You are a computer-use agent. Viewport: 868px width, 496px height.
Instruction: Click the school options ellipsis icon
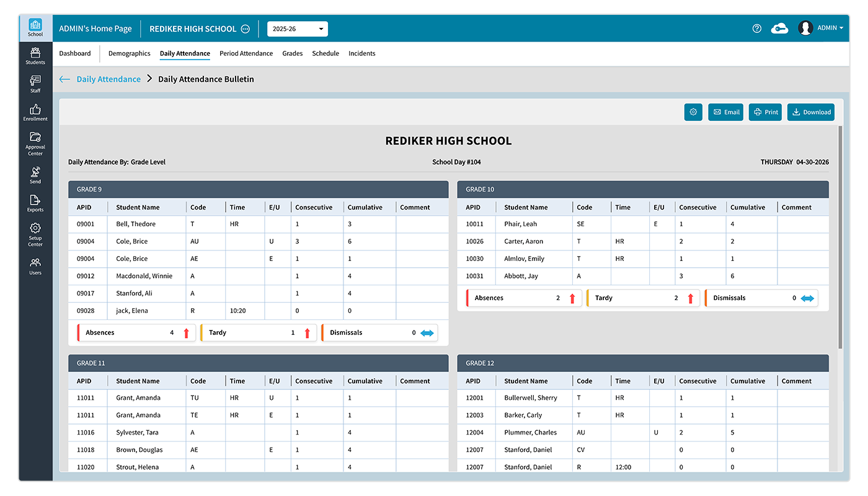coord(245,29)
